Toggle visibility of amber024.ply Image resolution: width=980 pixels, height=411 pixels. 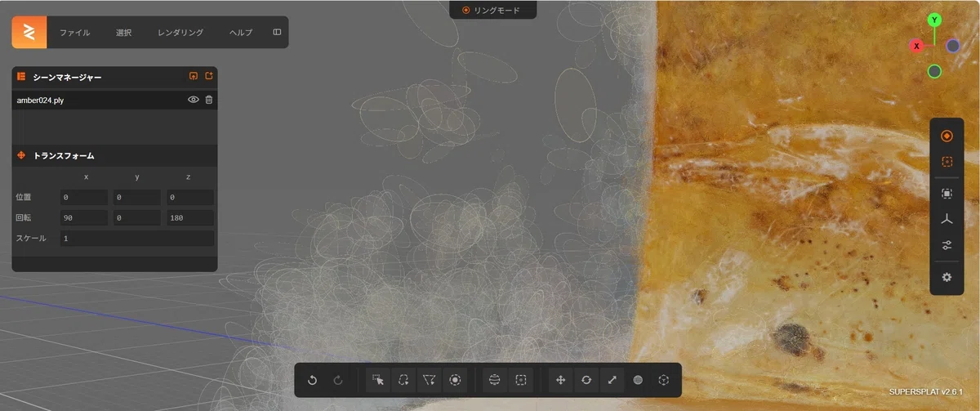(x=194, y=100)
